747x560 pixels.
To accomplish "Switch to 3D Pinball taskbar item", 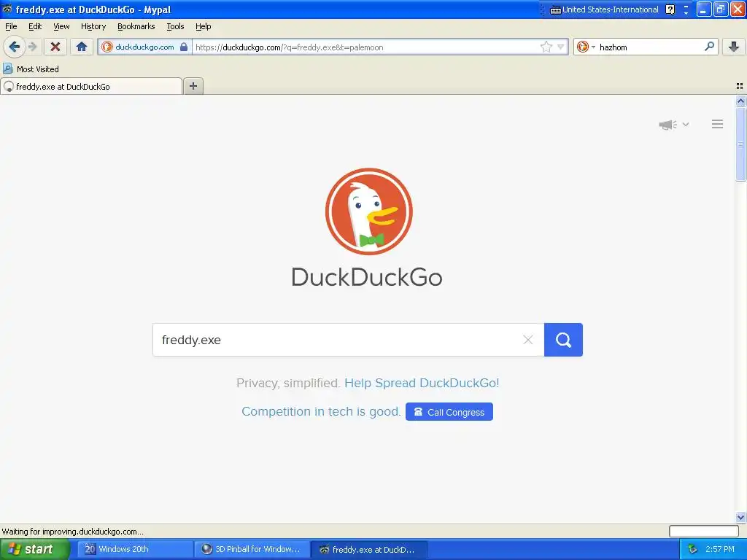I will 252,550.
